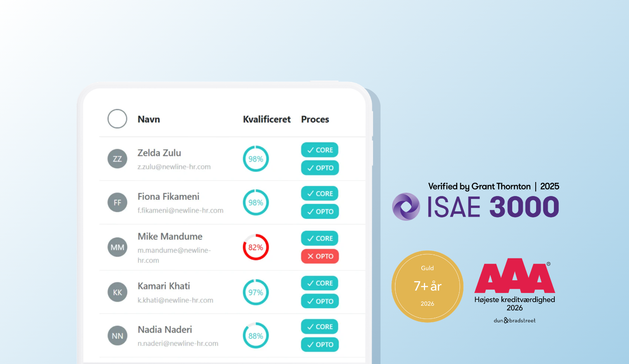Click Mike Mandume's red 82% ring
629x364 pixels.
tap(255, 247)
